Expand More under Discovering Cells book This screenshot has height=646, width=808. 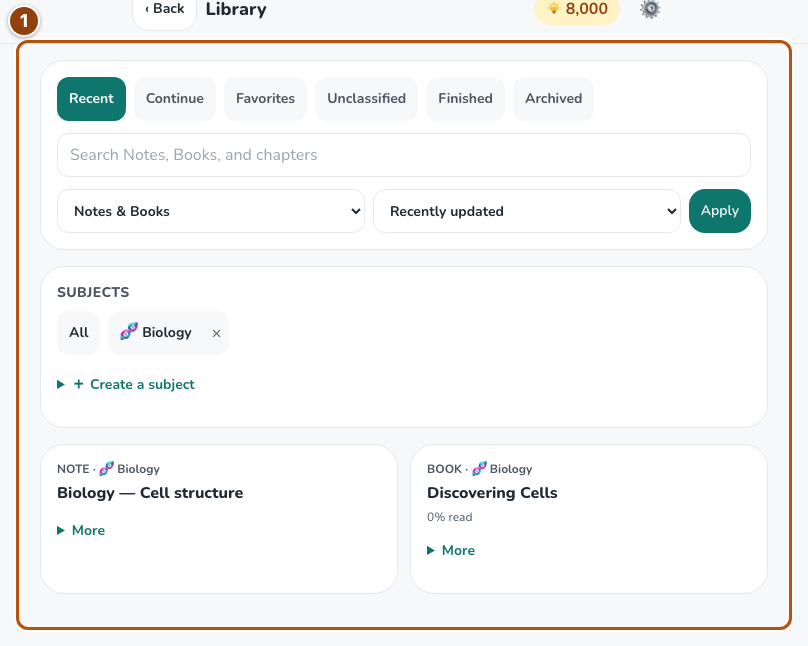451,551
